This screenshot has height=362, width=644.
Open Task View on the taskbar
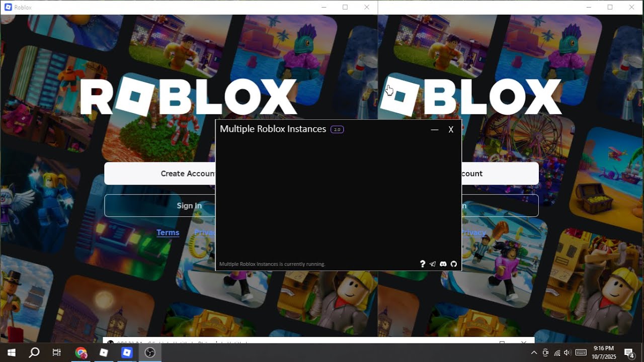(x=57, y=352)
